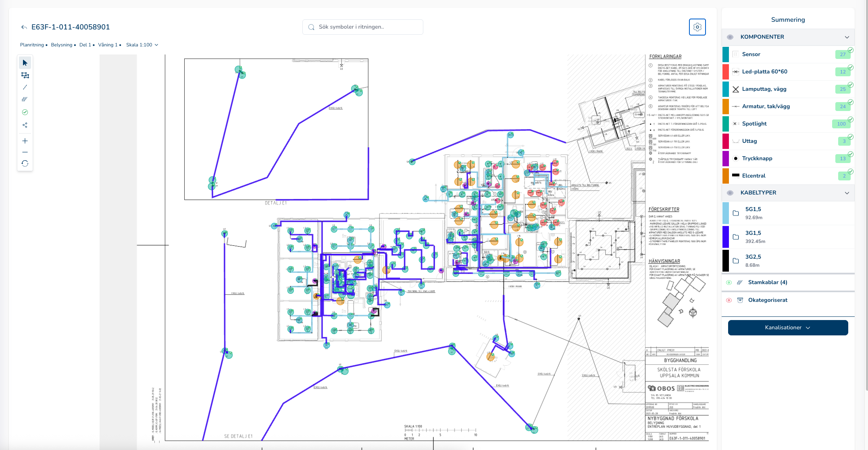Go back using the arrow beside title
Image resolution: width=868 pixels, height=450 pixels.
click(24, 27)
